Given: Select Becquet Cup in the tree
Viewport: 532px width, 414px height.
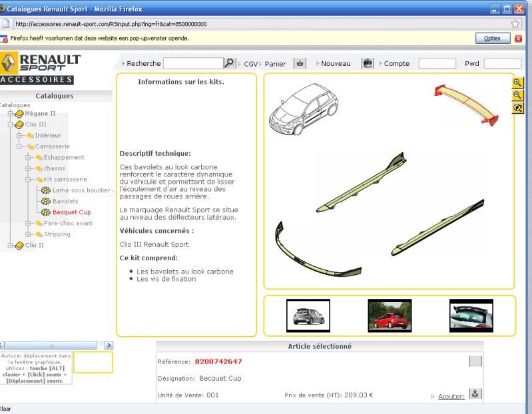Looking at the screenshot, I should pyautogui.click(x=72, y=212).
